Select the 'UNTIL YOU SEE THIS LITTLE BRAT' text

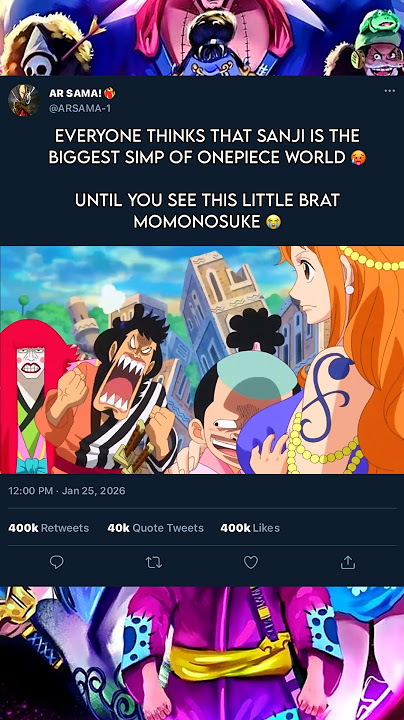point(208,200)
